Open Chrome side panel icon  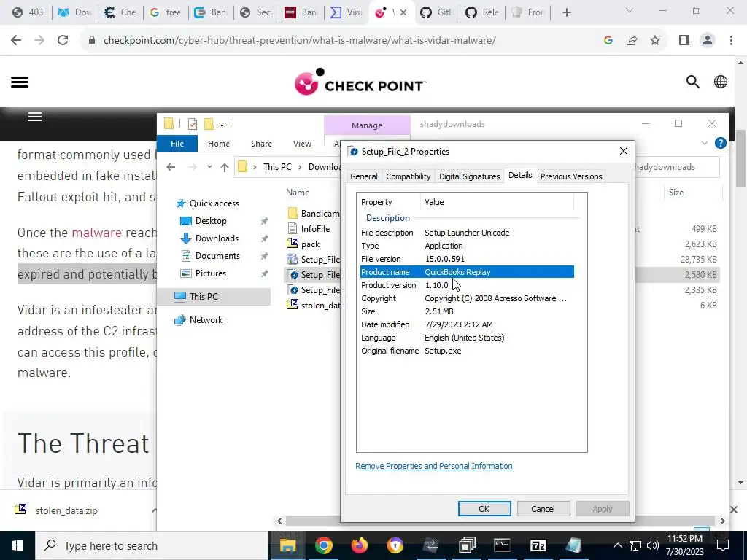pyautogui.click(x=684, y=41)
